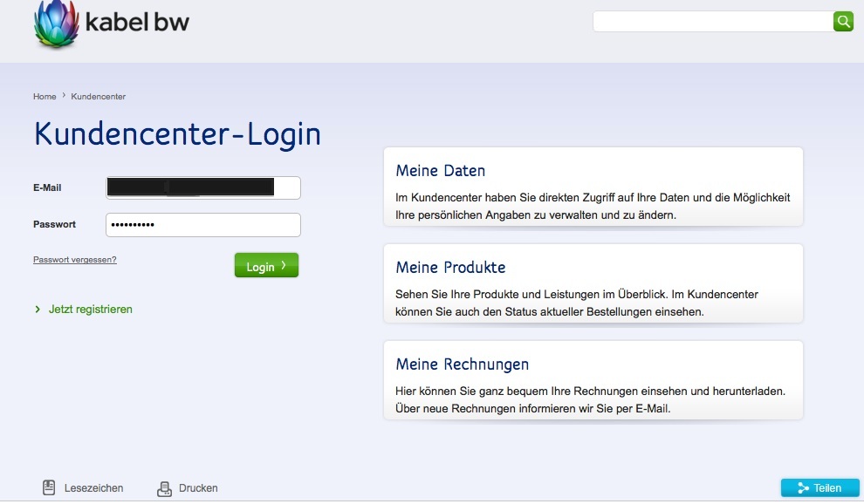Click the share icon in Teilen button
The height and width of the screenshot is (504, 864).
coord(802,488)
